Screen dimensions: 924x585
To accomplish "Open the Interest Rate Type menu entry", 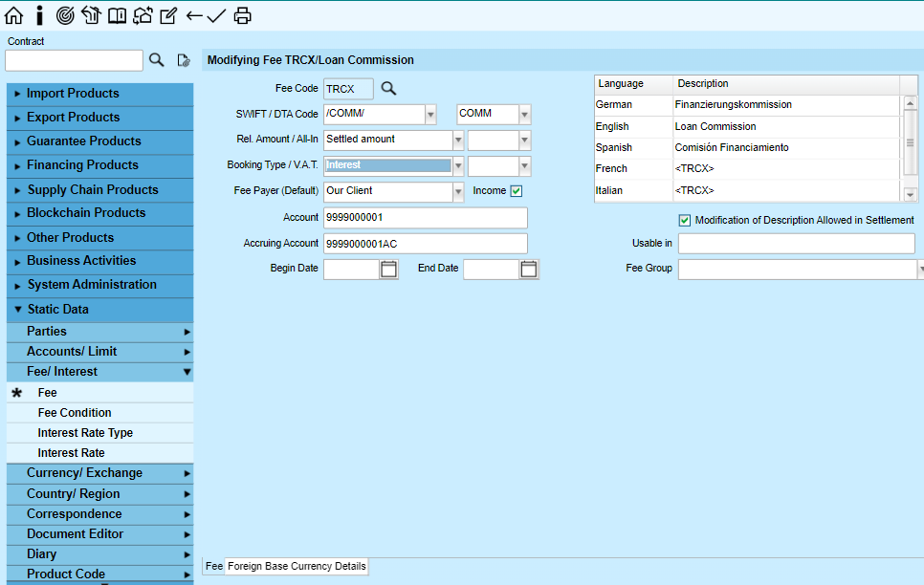I will point(85,433).
